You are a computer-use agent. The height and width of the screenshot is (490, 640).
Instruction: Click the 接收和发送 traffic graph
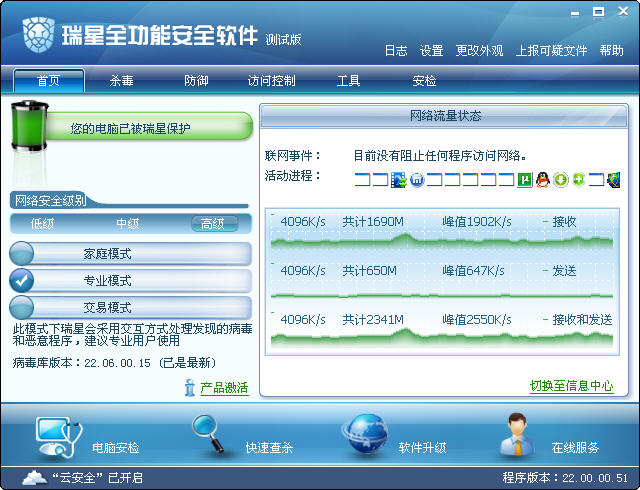442,330
